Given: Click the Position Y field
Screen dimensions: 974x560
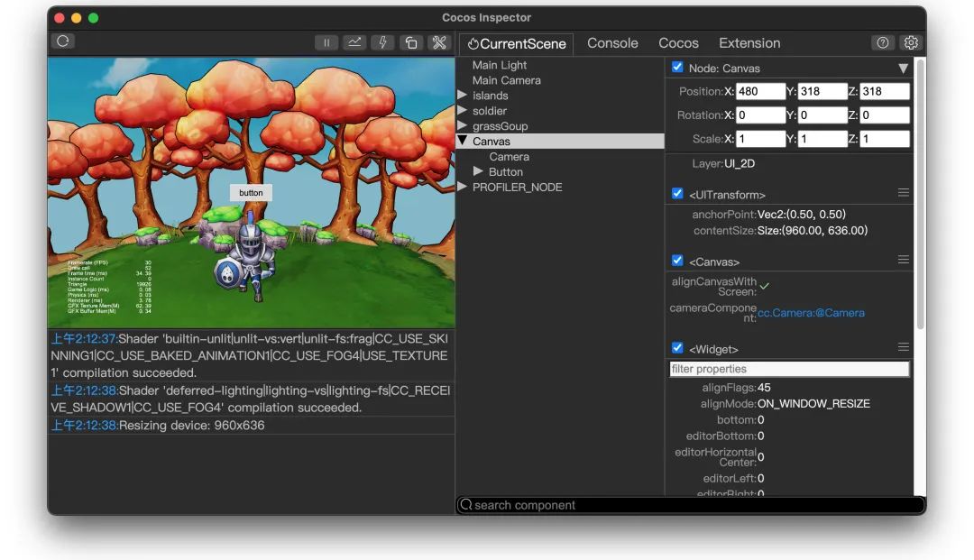Looking at the screenshot, I should (x=822, y=91).
